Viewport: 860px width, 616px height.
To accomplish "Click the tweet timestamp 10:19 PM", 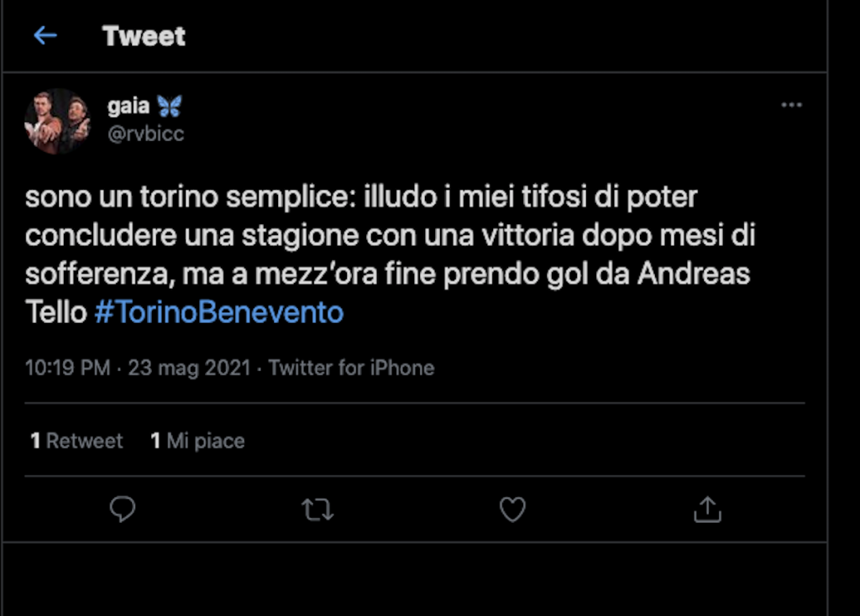I will point(66,368).
